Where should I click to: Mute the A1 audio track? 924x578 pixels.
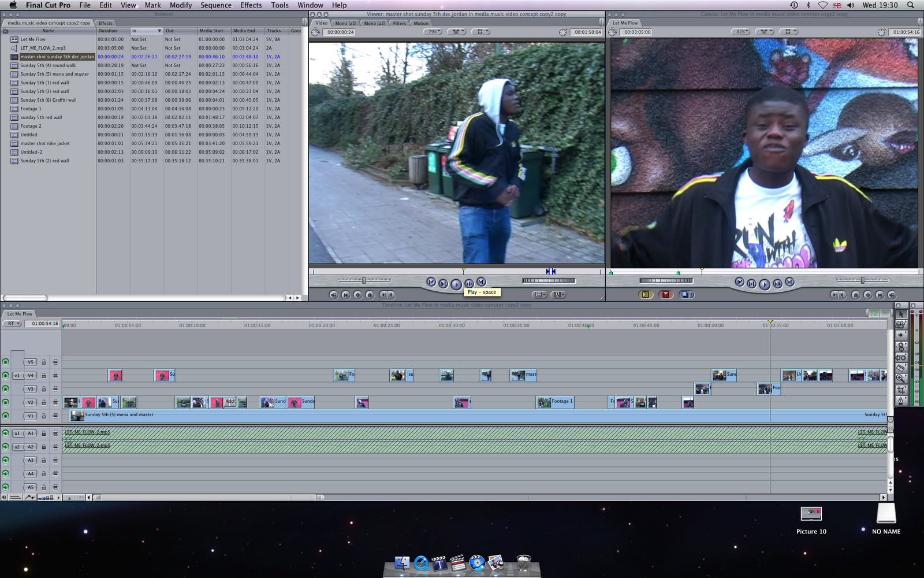point(6,433)
